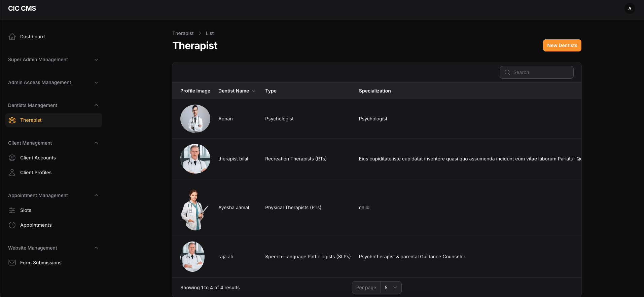The height and width of the screenshot is (297, 644).
Task: Click the Client Accounts user-circle icon
Action: coord(12,158)
